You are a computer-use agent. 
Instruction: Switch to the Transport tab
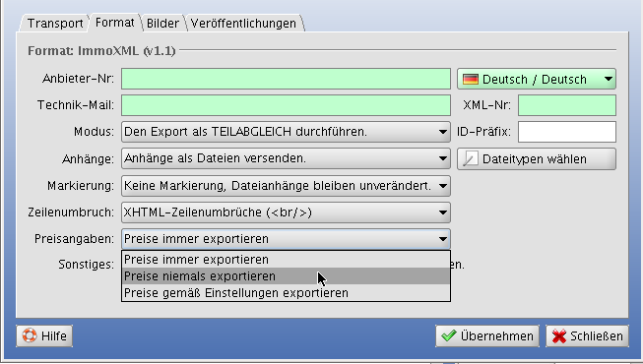(x=55, y=24)
